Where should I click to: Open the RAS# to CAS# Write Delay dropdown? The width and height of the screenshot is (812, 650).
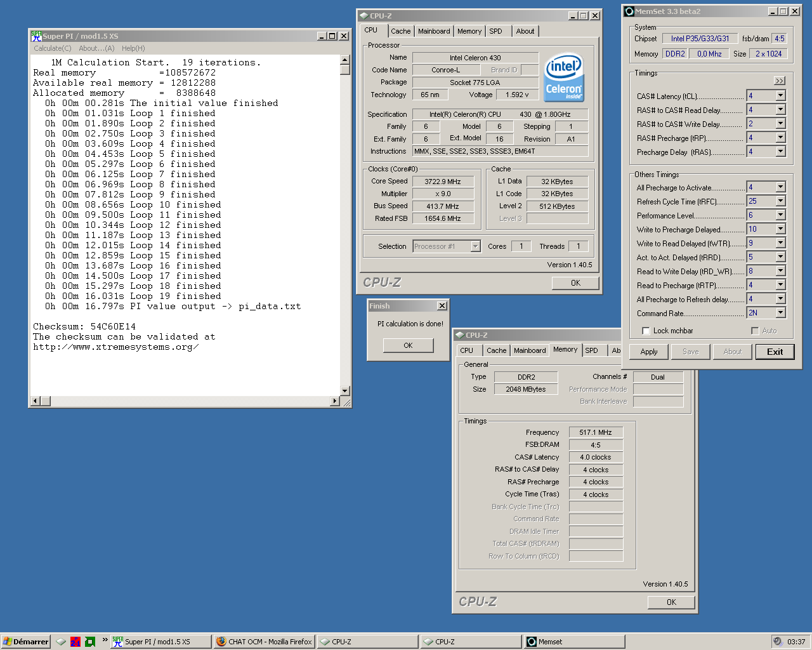780,124
